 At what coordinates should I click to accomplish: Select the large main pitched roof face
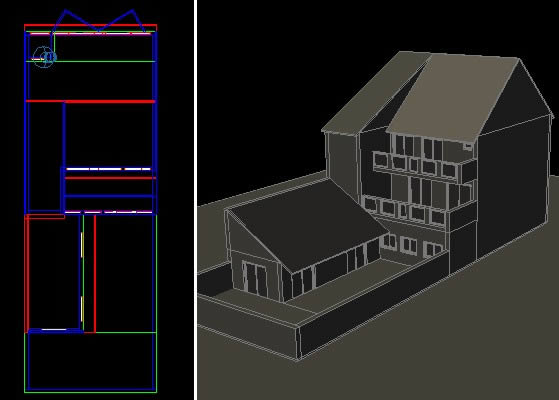tap(453, 96)
